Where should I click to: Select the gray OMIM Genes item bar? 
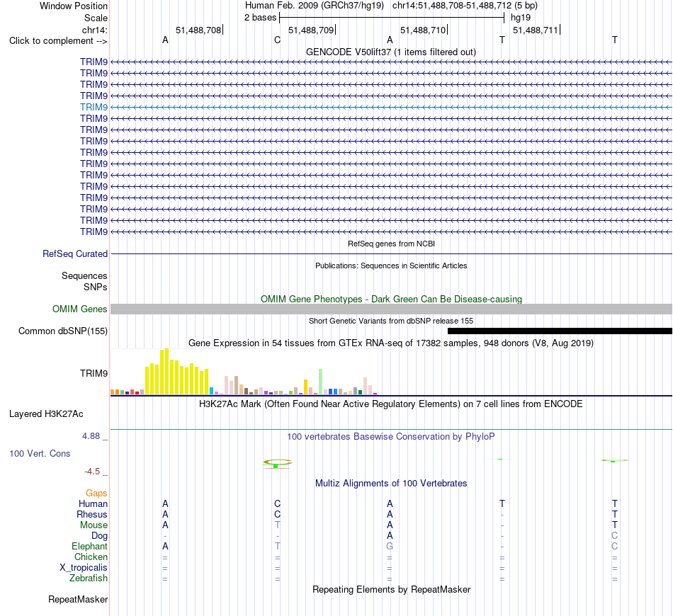coord(391,309)
